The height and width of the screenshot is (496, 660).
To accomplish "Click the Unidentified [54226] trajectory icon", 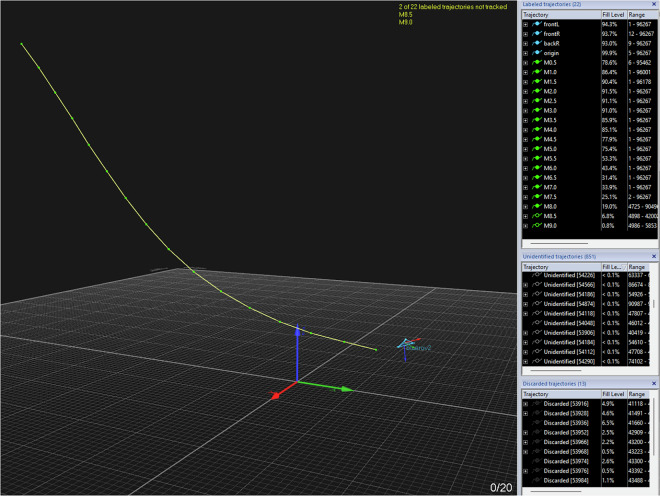I will pos(536,275).
